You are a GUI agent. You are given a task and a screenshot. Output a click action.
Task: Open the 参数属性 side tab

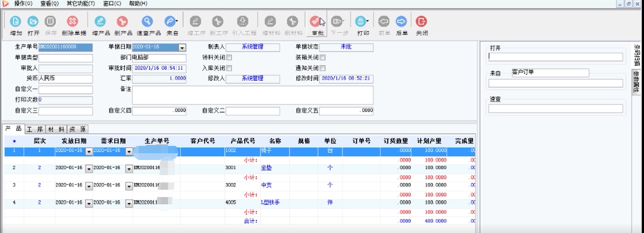pyautogui.click(x=637, y=81)
